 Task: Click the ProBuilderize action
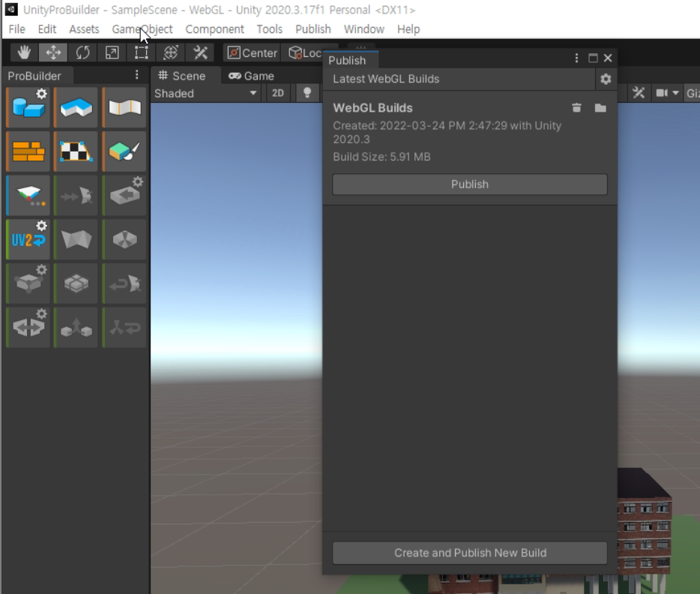(28, 283)
